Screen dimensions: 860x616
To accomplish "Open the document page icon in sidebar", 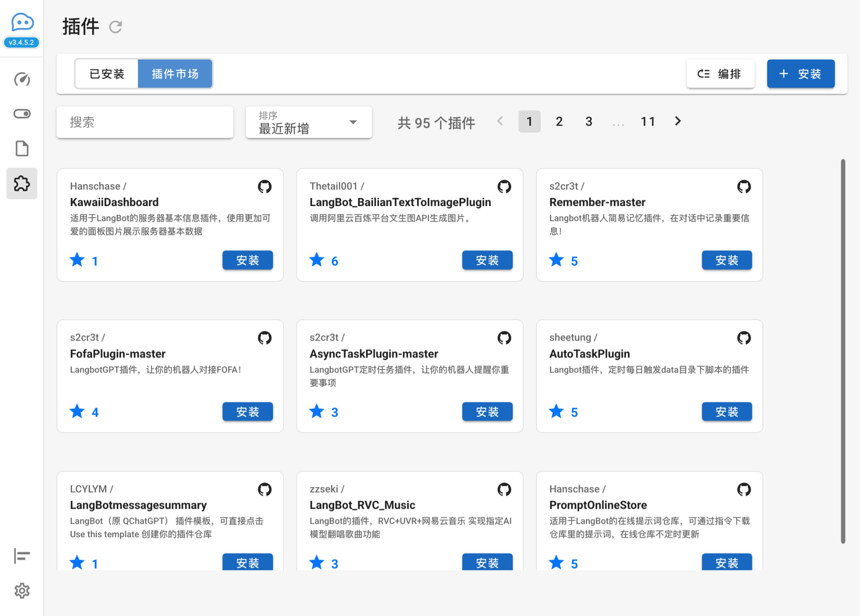I will point(22,149).
